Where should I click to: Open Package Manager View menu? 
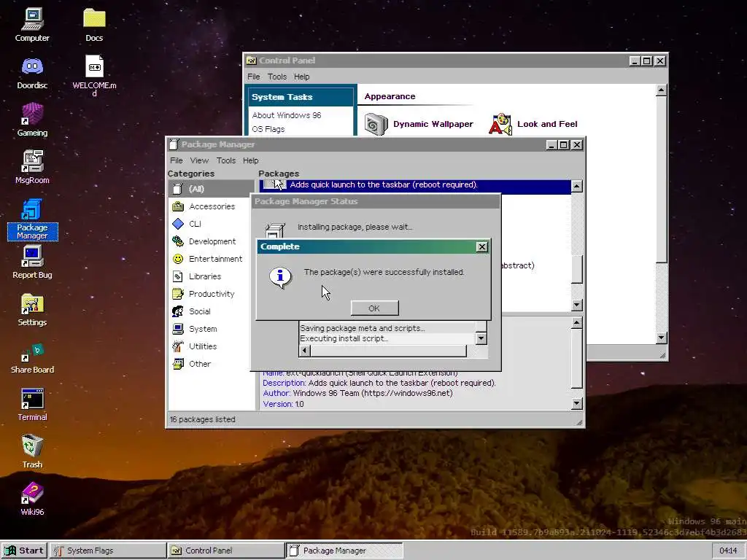pyautogui.click(x=199, y=160)
